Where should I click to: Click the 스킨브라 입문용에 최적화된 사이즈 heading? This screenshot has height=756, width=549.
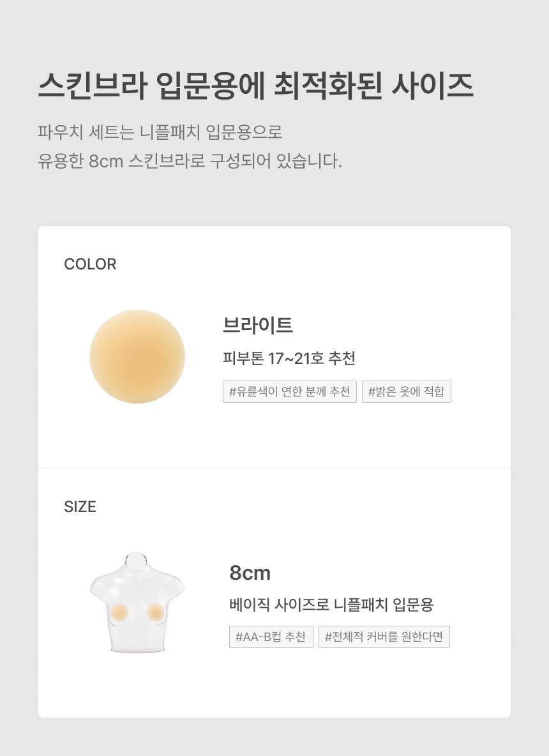(255, 86)
